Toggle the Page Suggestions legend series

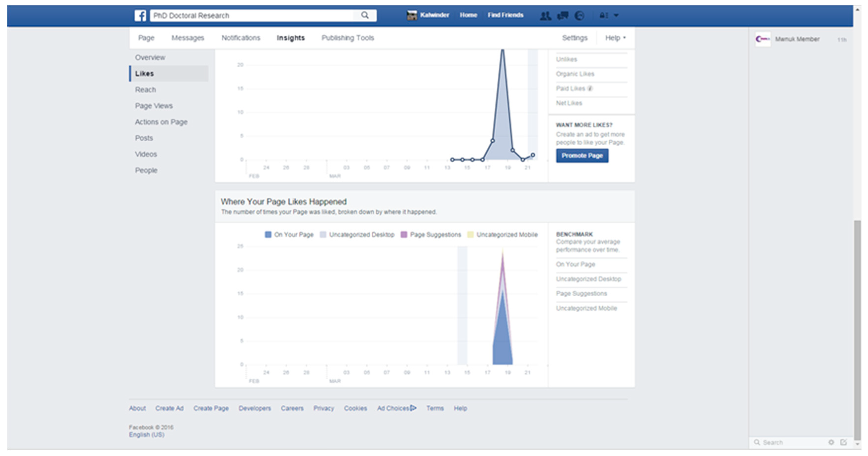pyautogui.click(x=404, y=234)
